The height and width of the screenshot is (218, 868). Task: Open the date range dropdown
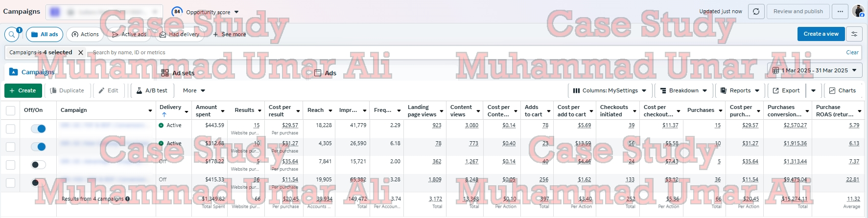(x=815, y=70)
